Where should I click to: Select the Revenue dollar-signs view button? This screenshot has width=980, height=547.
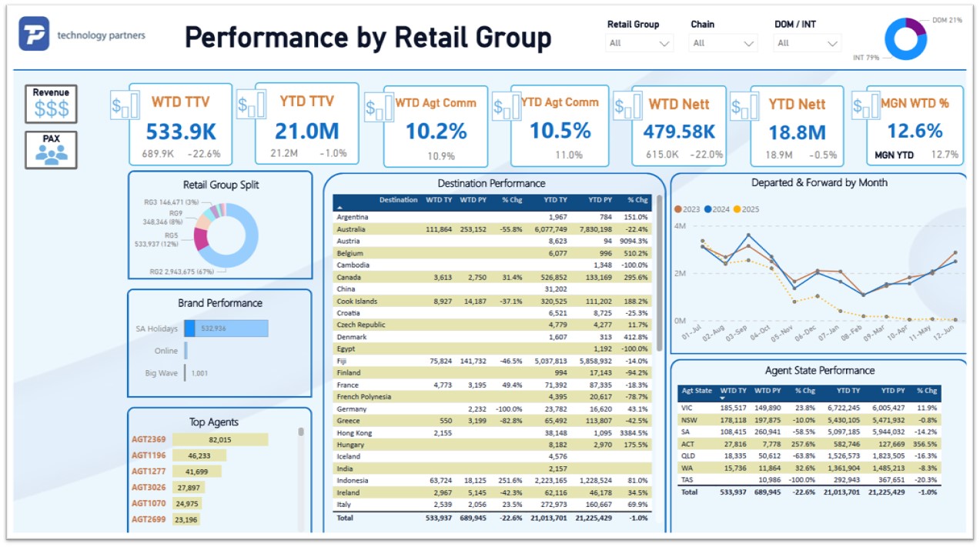coord(51,105)
